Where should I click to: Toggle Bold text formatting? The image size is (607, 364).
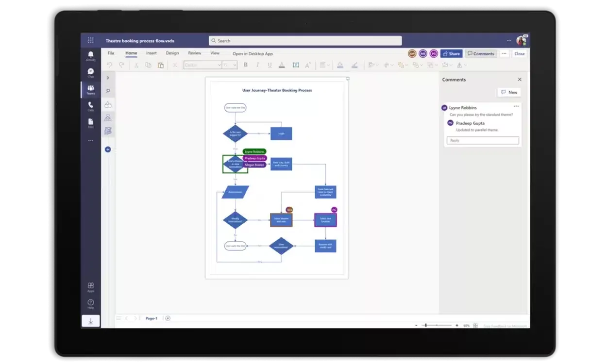(246, 65)
